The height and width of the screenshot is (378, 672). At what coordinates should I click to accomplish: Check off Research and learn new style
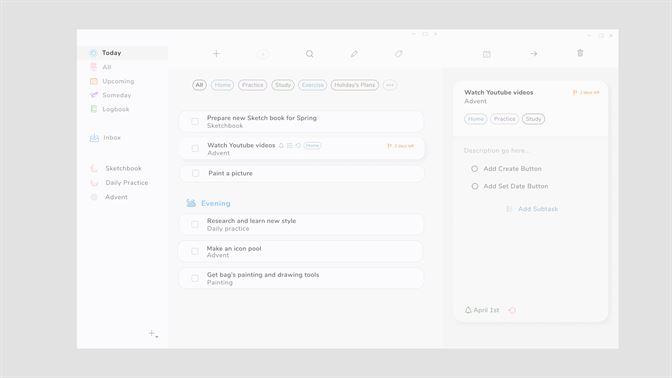195,225
